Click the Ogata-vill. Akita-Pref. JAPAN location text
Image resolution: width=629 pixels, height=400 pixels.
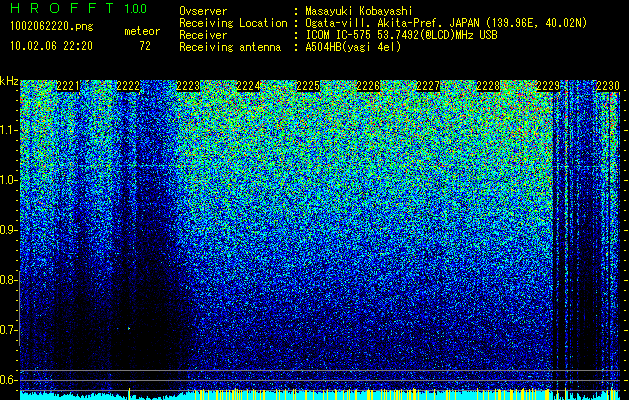pyautogui.click(x=446, y=24)
